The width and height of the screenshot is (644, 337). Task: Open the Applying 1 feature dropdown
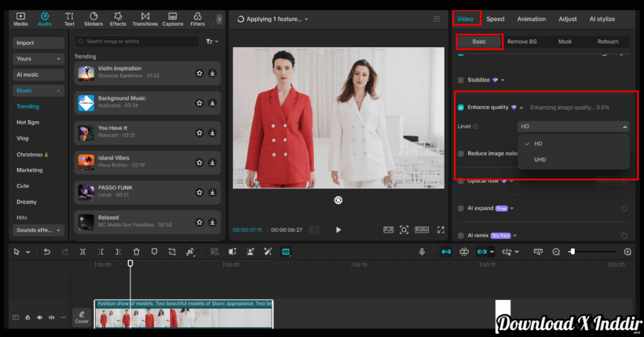[x=273, y=19]
